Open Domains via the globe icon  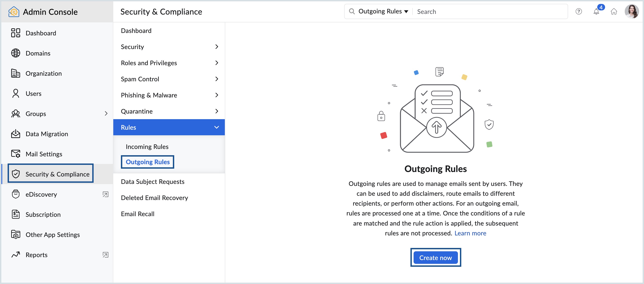click(x=15, y=53)
